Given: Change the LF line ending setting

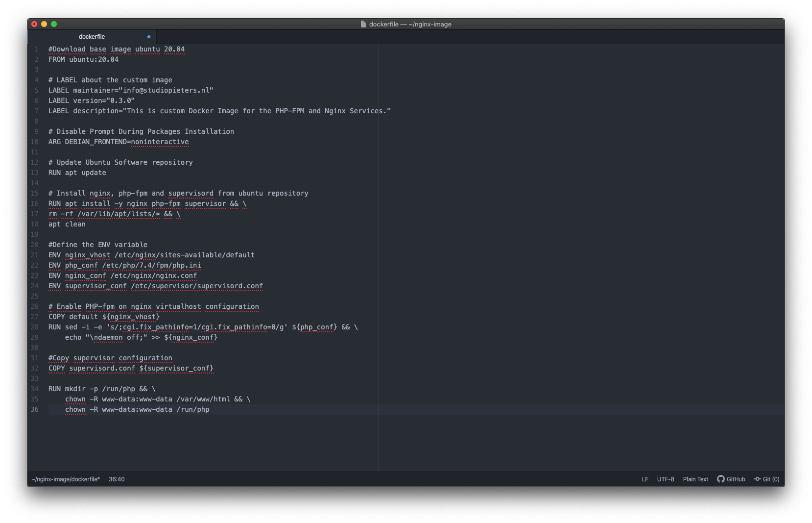Looking at the screenshot, I should 645,479.
